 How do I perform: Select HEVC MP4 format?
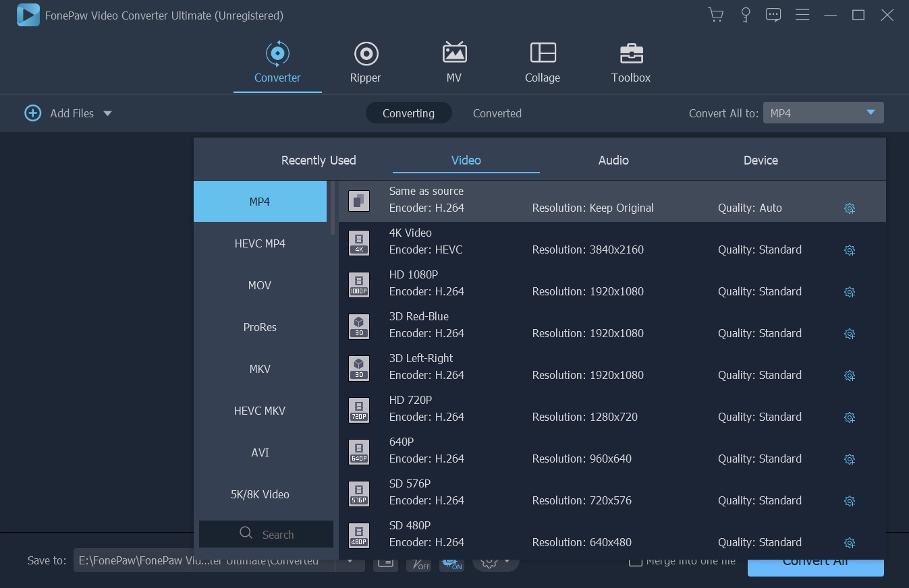(260, 243)
